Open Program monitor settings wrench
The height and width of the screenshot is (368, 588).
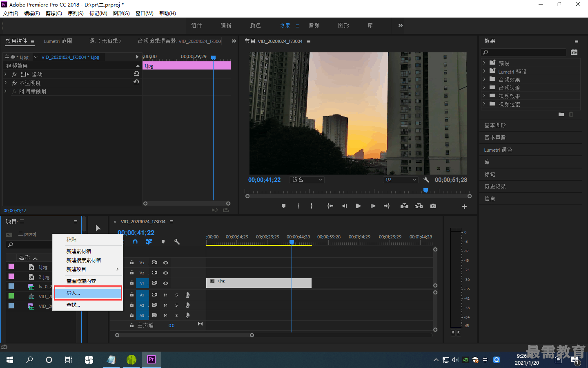point(426,180)
